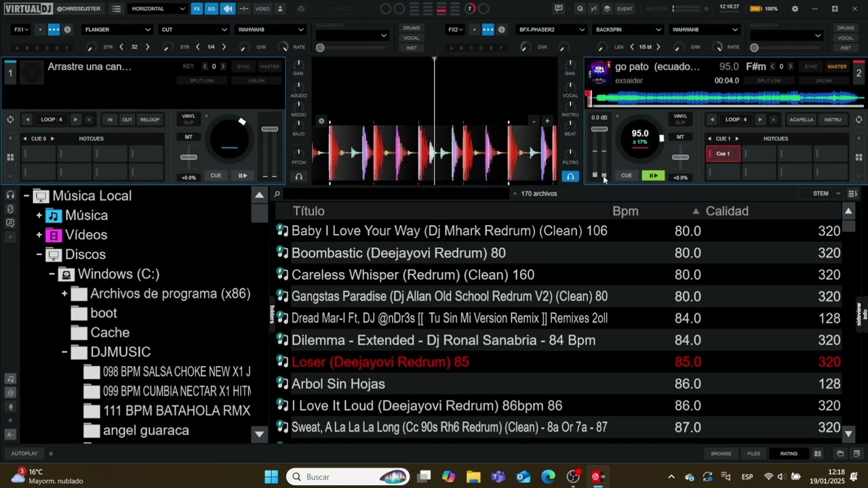This screenshot has height=488, width=868.
Task: Collapse the Música Local tree node
Action: 26,196
